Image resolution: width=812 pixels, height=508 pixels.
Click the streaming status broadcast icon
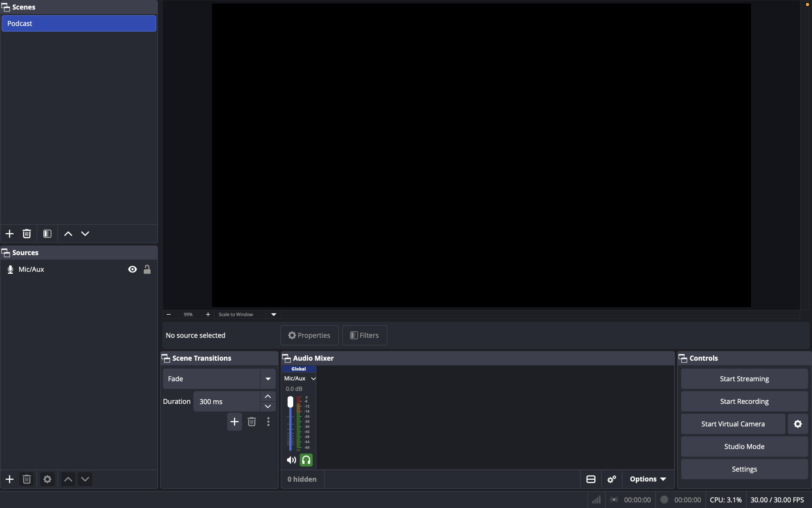[614, 500]
